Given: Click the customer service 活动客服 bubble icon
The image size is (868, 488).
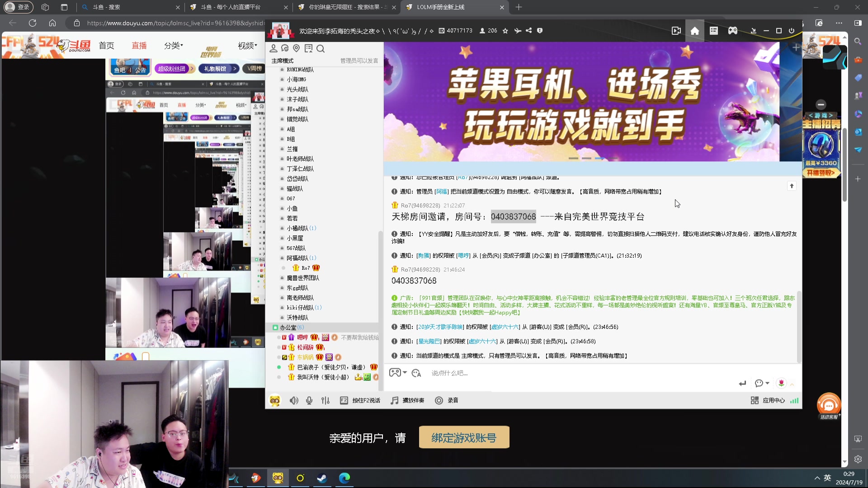Looking at the screenshot, I should (829, 406).
